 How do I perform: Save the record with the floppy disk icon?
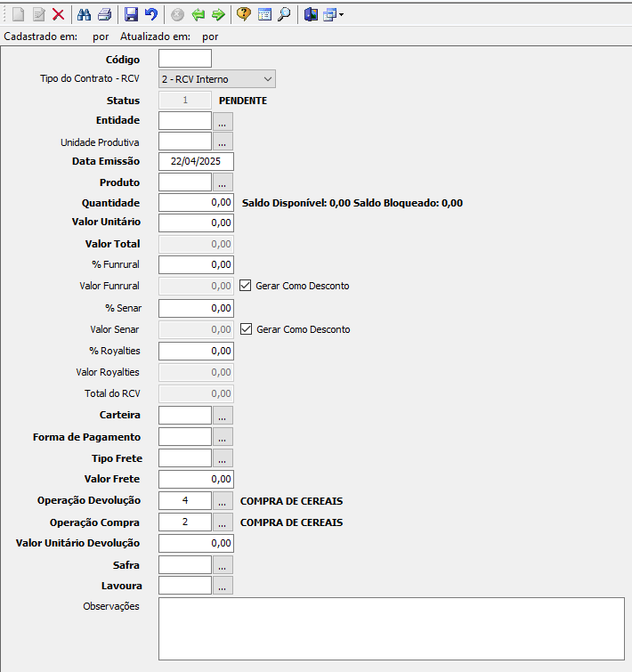[x=131, y=14]
